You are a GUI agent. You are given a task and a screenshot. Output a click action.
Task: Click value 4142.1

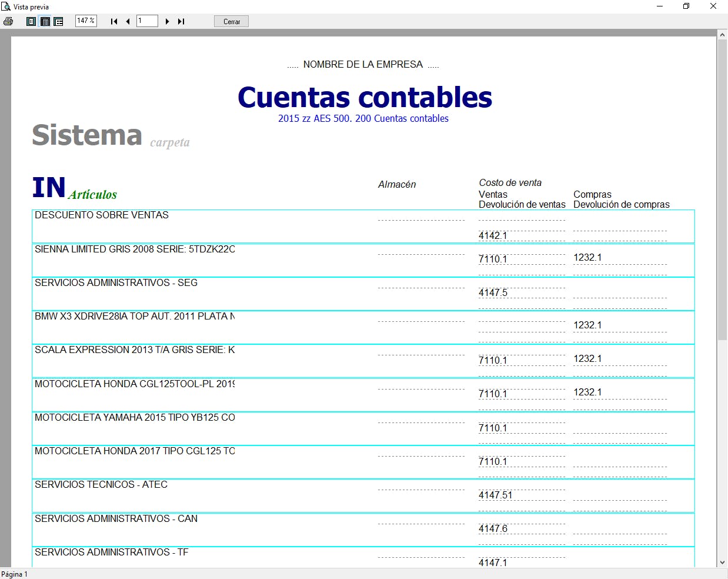pos(493,235)
